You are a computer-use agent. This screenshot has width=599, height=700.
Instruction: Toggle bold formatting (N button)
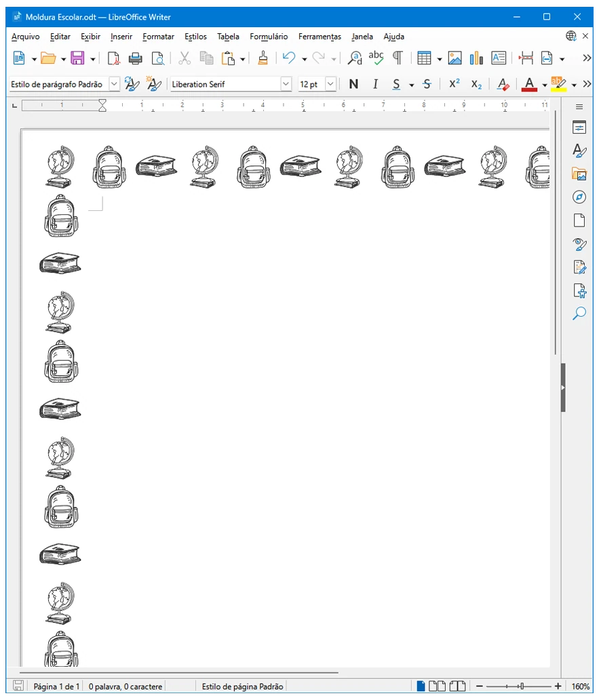click(x=353, y=84)
